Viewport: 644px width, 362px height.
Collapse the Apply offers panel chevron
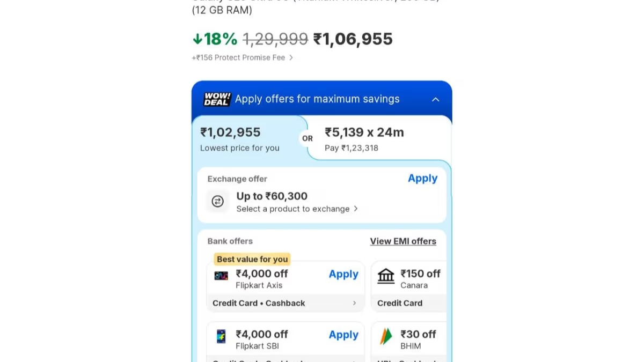pos(436,99)
